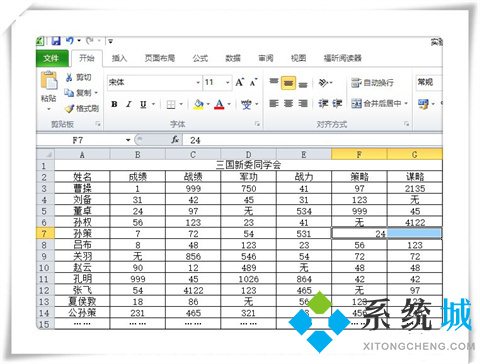Click the Decrease Indent icon

pyautogui.click(x=323, y=104)
